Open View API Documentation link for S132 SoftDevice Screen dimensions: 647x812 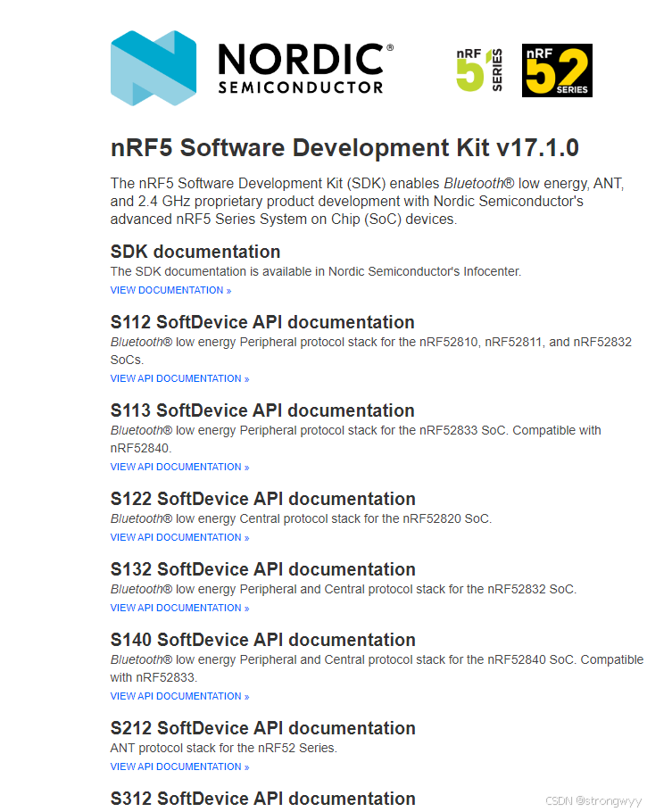(x=179, y=608)
